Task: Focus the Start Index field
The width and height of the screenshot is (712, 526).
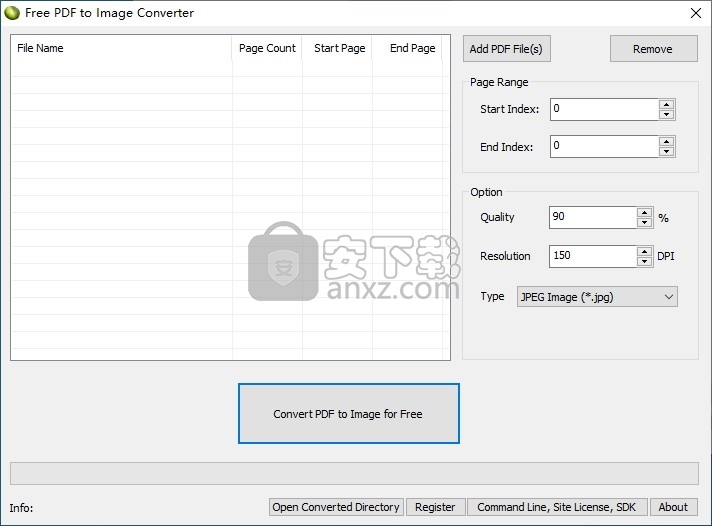Action: [x=604, y=109]
